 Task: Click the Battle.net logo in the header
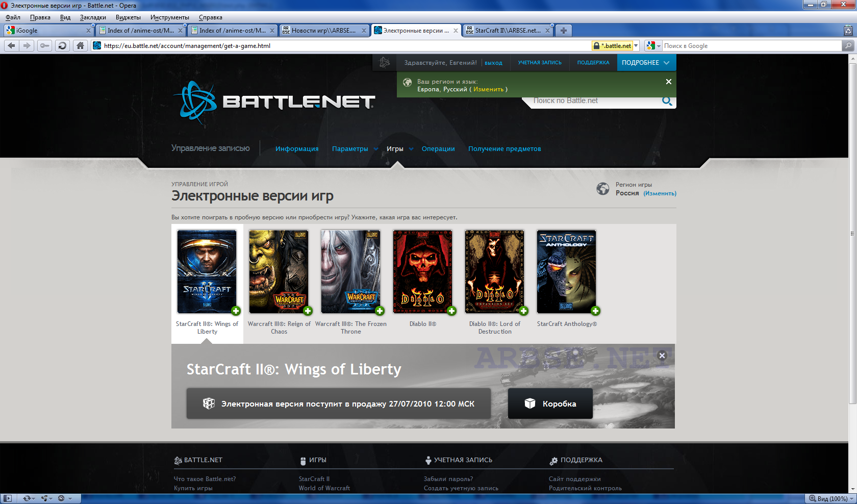[x=274, y=101]
